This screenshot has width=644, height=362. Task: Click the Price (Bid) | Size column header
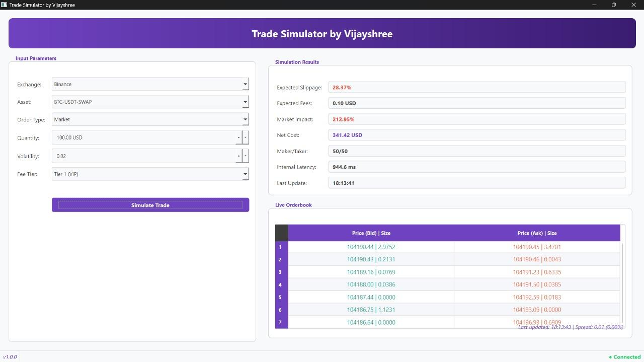[371, 233]
